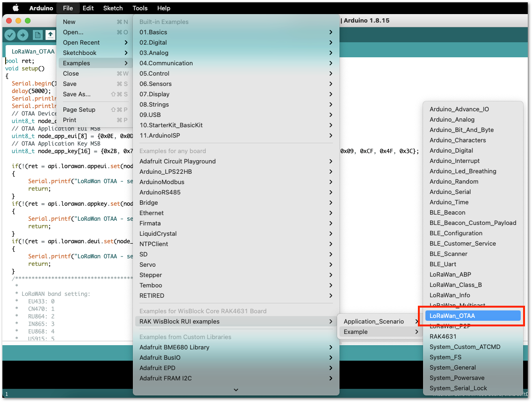This screenshot has height=402, width=532.
Task: Open the Arduino_Led_Breathing example
Action: (473, 171)
